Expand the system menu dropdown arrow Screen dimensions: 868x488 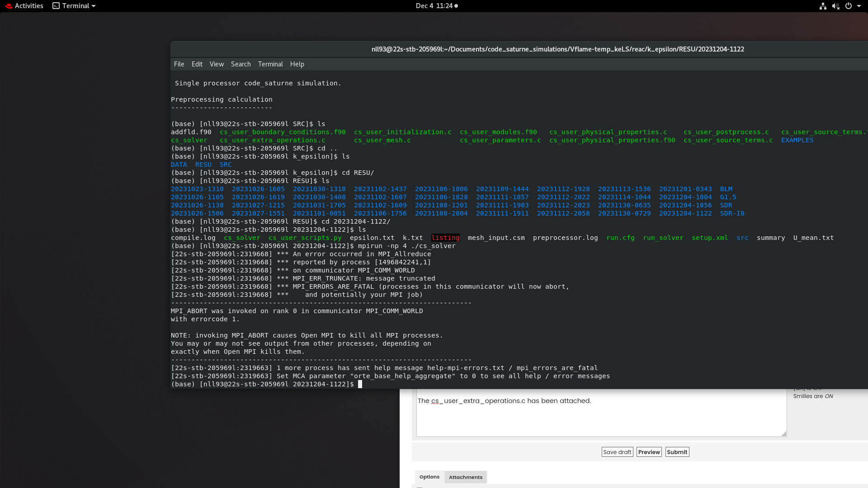pos(859,6)
